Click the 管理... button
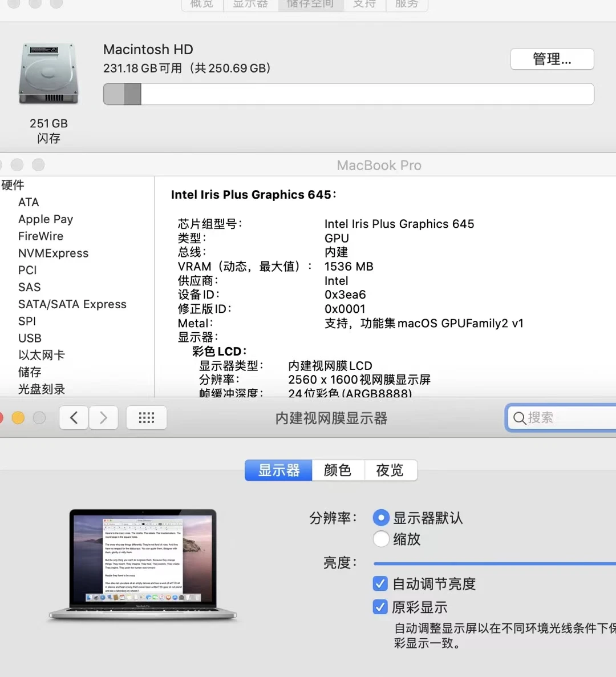 tap(551, 59)
